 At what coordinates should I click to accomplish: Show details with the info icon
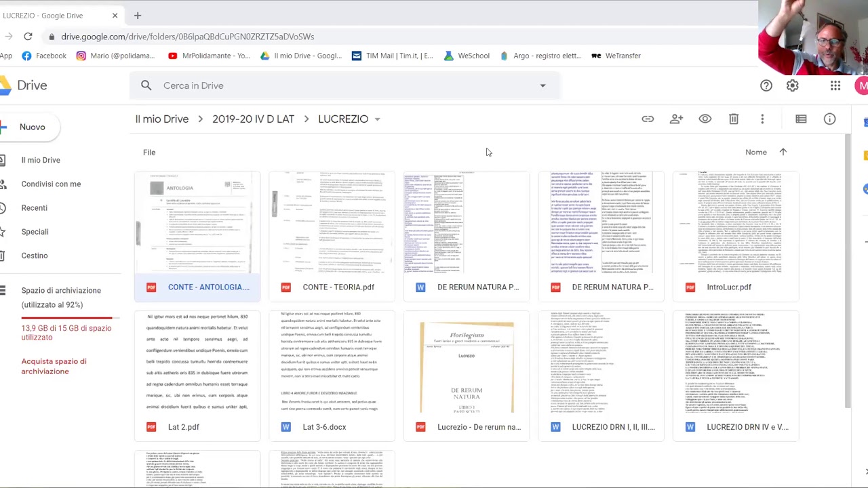(830, 119)
